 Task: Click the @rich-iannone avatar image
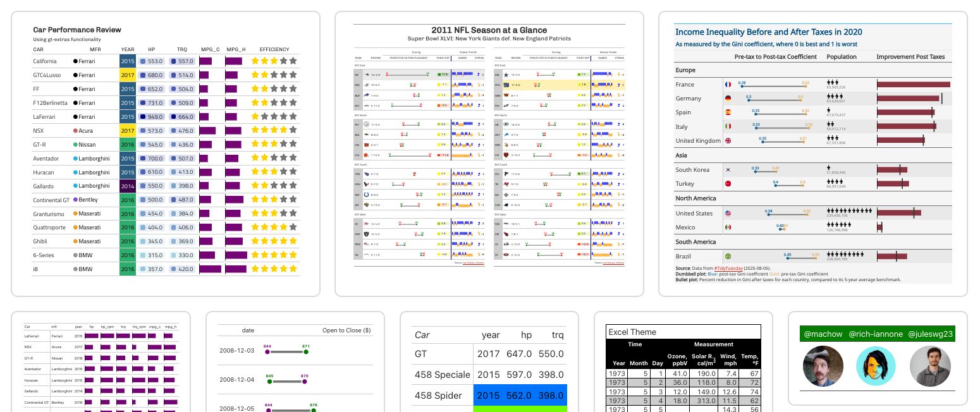876,367
